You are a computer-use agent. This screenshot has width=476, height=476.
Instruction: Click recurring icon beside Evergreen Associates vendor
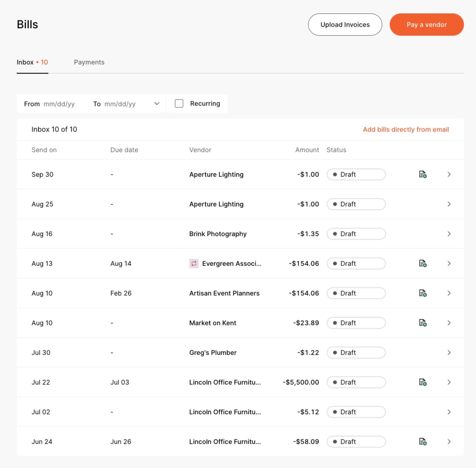[x=194, y=263]
